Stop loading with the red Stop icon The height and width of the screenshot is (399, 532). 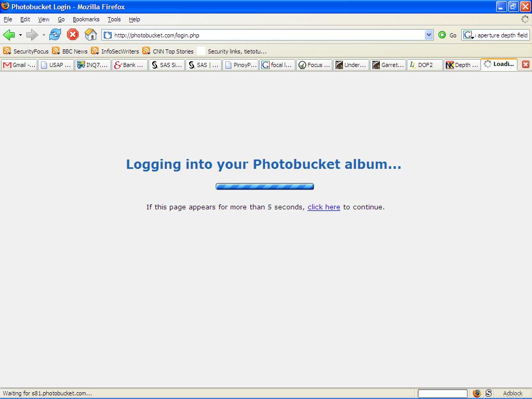(x=73, y=35)
